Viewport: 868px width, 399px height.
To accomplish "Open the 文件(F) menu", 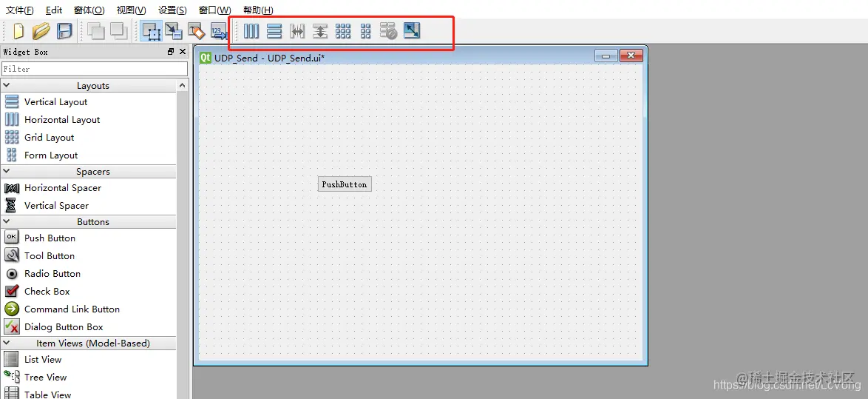I will click(19, 10).
